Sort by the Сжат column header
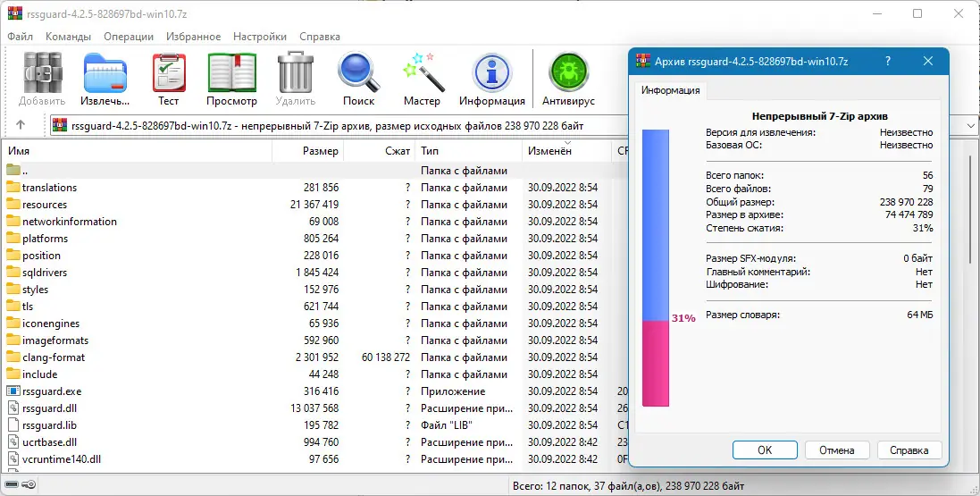 click(x=380, y=151)
